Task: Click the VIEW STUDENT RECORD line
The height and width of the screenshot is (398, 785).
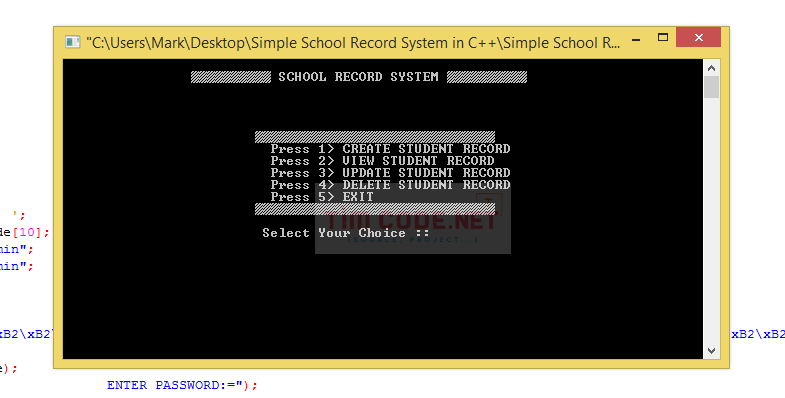Action: click(382, 161)
